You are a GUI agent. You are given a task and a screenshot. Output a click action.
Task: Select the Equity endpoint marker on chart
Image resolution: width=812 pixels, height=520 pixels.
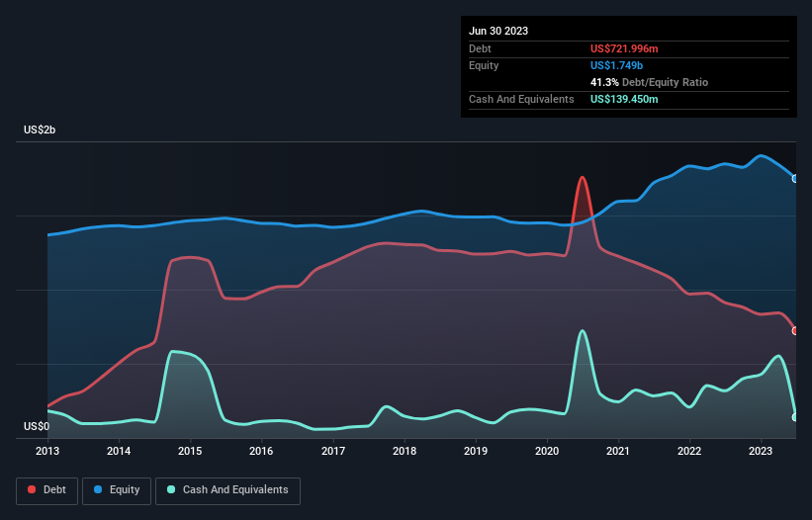(795, 179)
